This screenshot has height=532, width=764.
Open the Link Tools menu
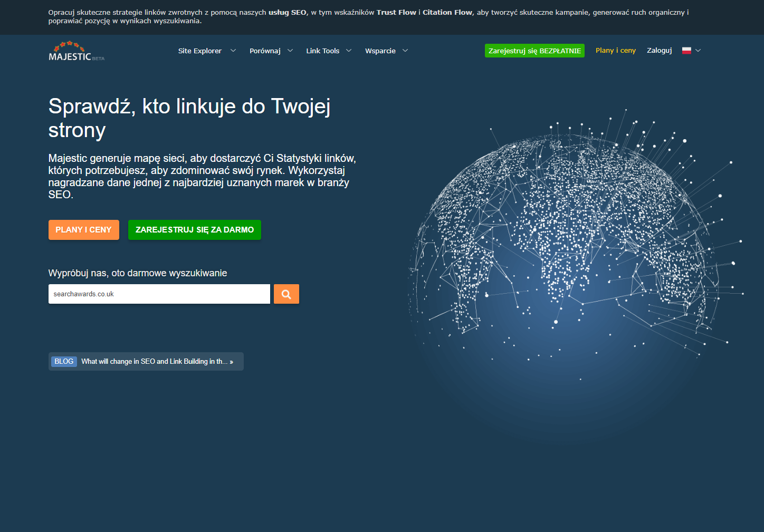[x=323, y=51]
